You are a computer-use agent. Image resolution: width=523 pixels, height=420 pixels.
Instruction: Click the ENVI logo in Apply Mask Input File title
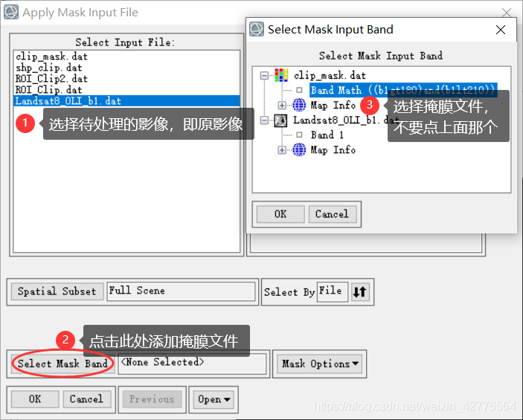tap(11, 12)
